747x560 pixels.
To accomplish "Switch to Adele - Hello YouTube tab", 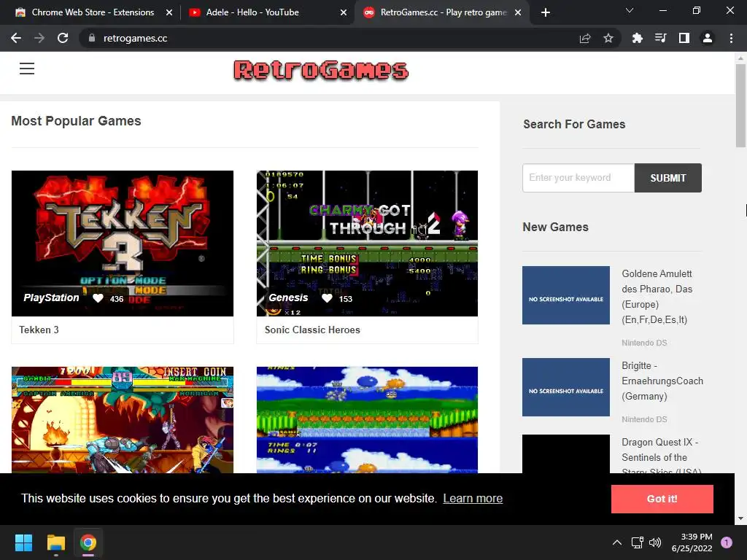I will tap(267, 12).
